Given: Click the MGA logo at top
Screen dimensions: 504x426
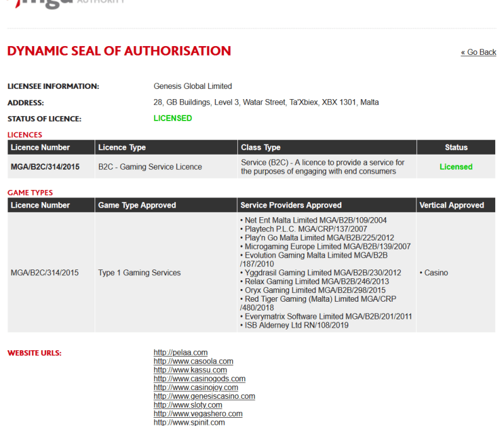Looking at the screenshot, I should [66, 4].
